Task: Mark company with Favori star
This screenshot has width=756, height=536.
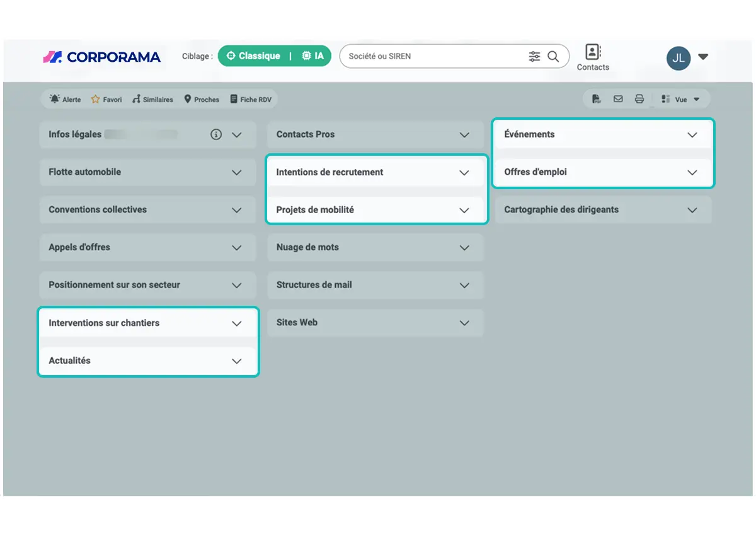Action: click(x=96, y=100)
